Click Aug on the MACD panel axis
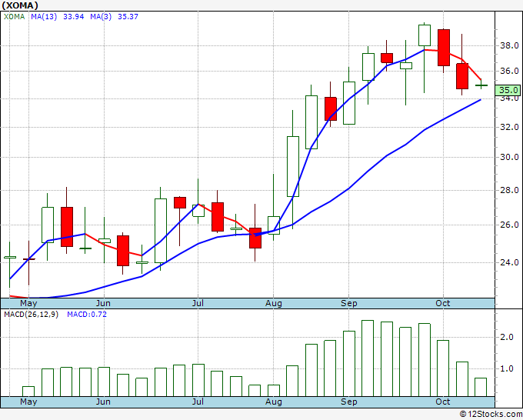The image size is (523, 420). coord(274,402)
